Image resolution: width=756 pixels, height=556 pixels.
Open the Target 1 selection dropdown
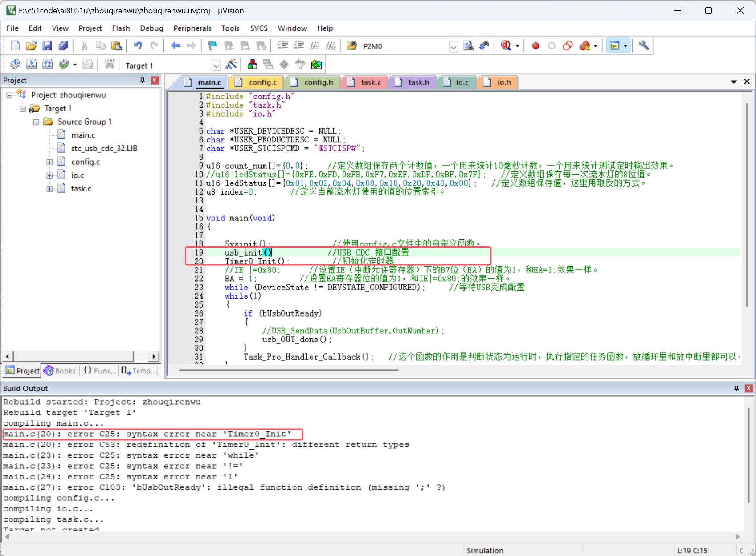(216, 65)
